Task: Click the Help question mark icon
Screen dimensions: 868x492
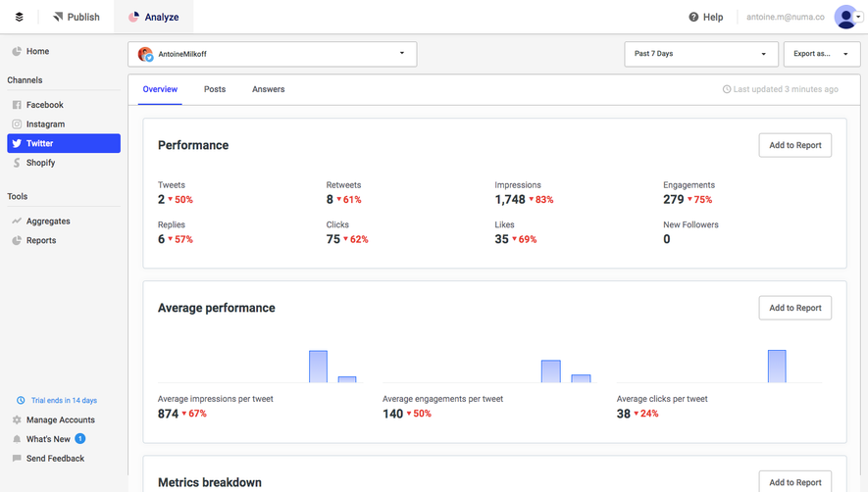Action: (x=693, y=18)
